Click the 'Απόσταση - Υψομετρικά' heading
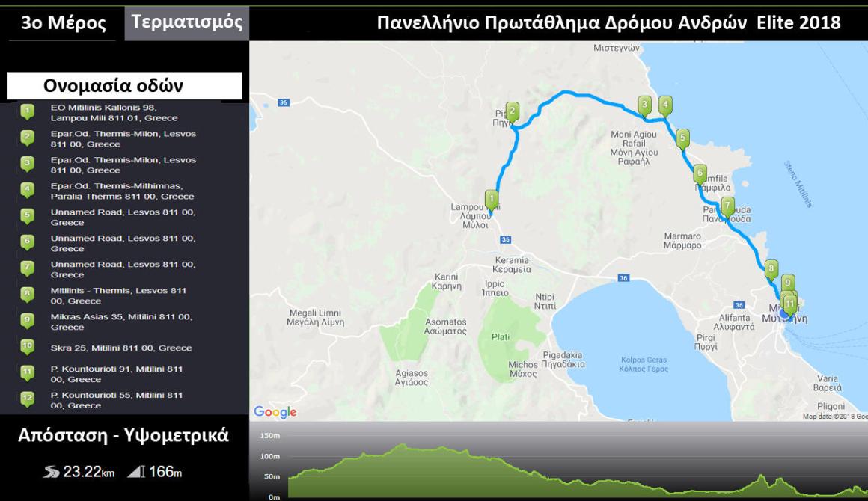 [x=123, y=436]
